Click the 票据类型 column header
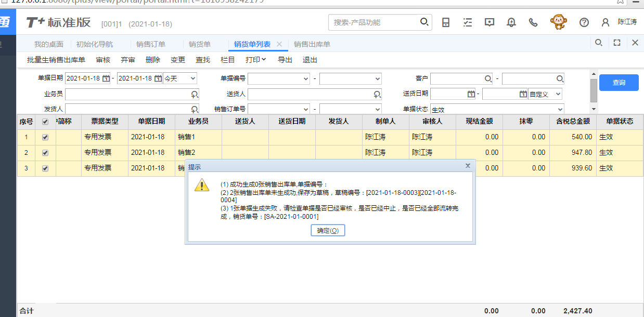Image resolution: width=644 pixels, height=317 pixels. click(x=105, y=121)
